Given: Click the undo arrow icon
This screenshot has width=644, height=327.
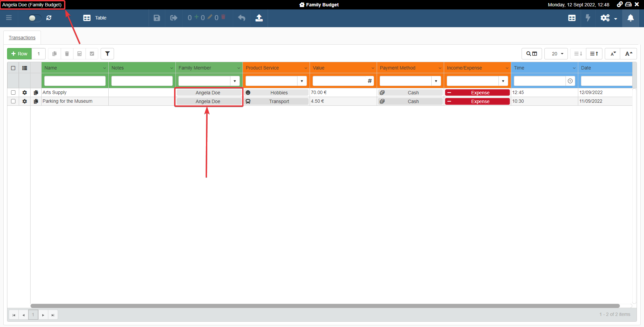Looking at the screenshot, I should point(241,18).
